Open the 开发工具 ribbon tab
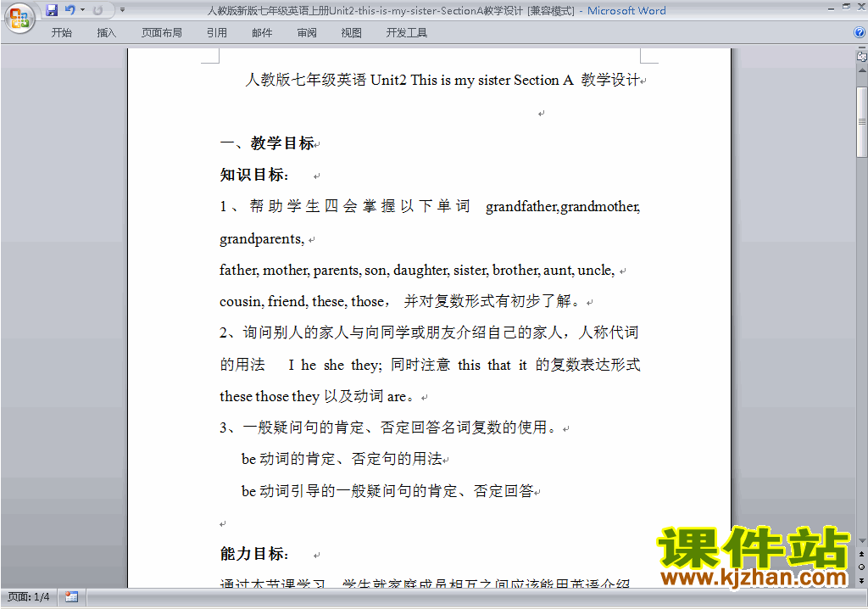 pyautogui.click(x=407, y=33)
